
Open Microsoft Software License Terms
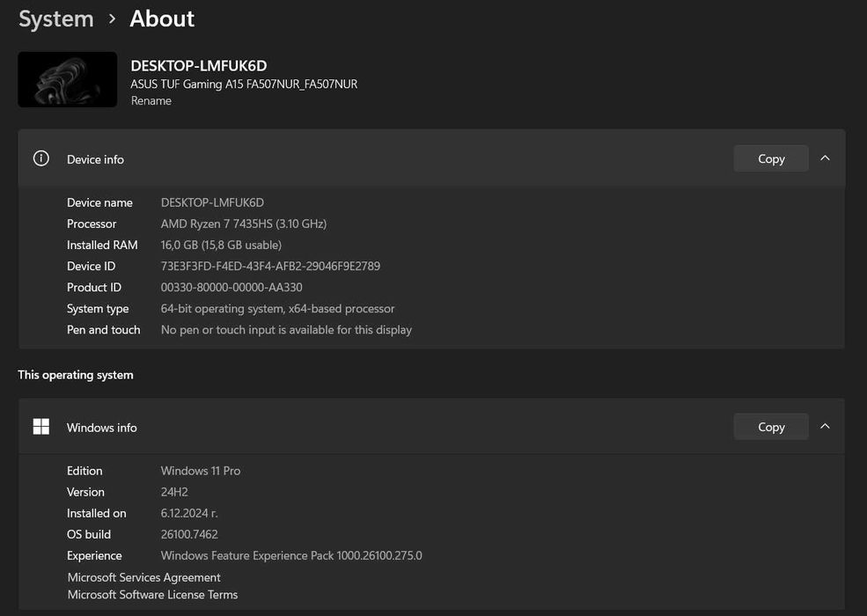152,595
